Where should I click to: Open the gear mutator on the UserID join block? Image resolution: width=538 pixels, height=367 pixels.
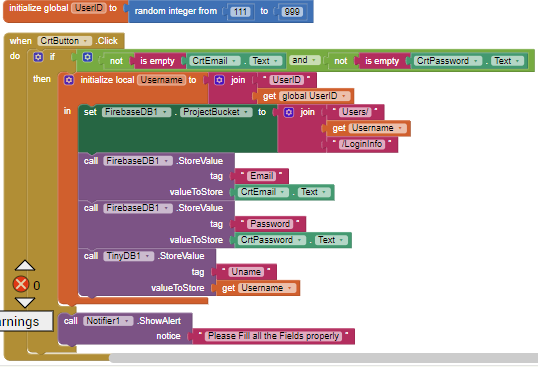pyautogui.click(x=219, y=80)
